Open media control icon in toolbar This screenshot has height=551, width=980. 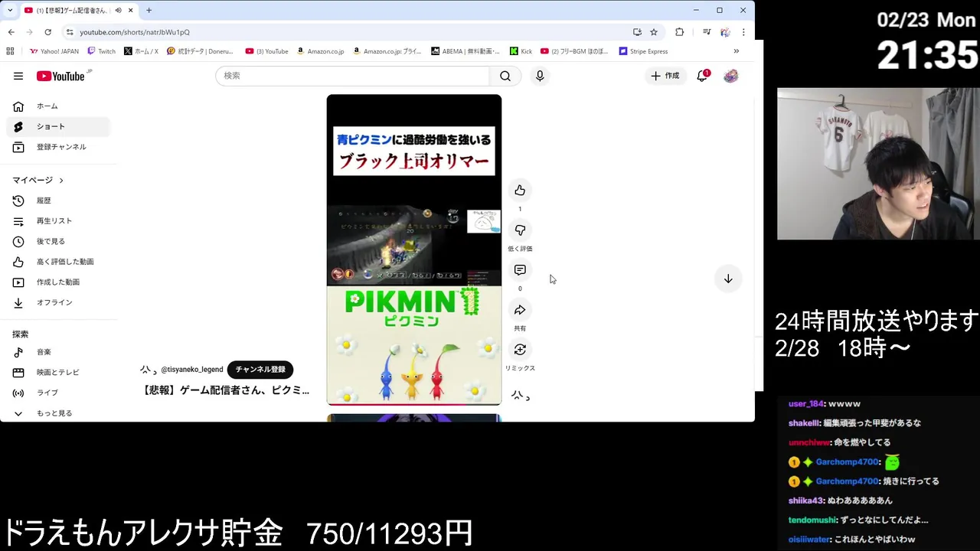[x=707, y=32]
